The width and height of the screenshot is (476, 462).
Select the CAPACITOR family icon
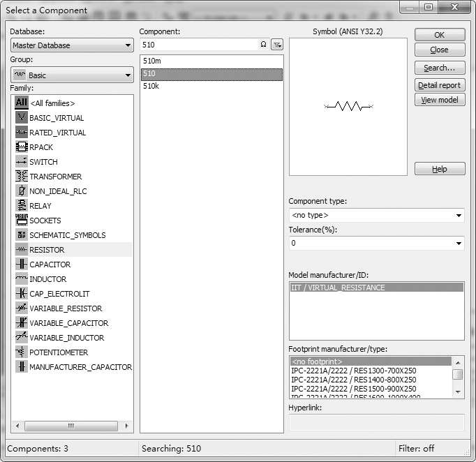[22, 264]
